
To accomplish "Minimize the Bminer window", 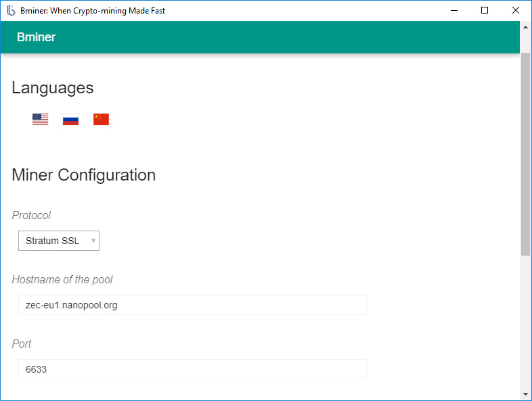I will [x=453, y=11].
